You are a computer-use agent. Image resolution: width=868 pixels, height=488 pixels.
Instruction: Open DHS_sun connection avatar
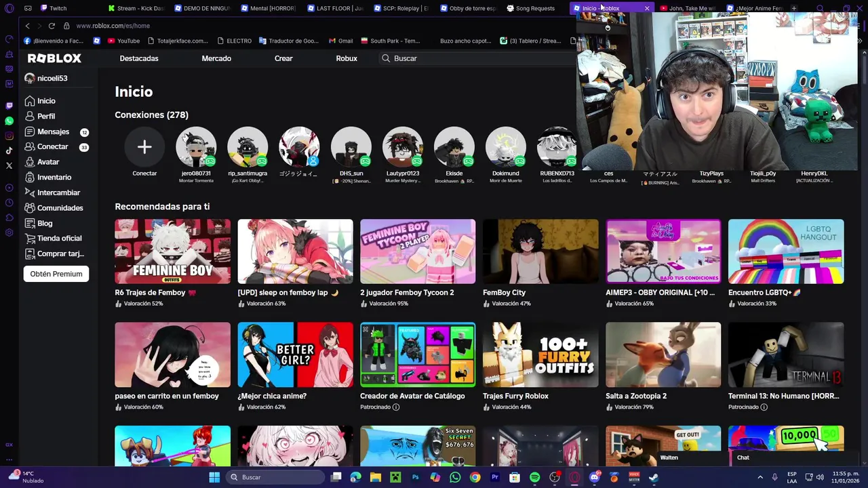pos(351,147)
